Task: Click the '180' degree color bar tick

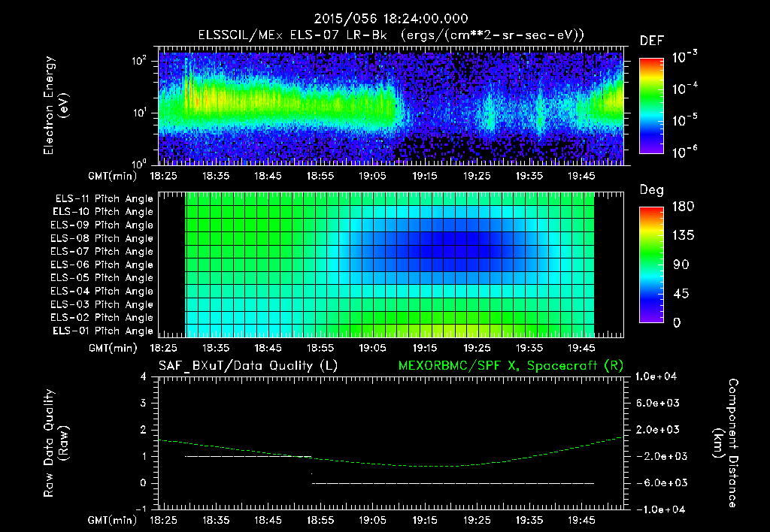Action: 684,207
